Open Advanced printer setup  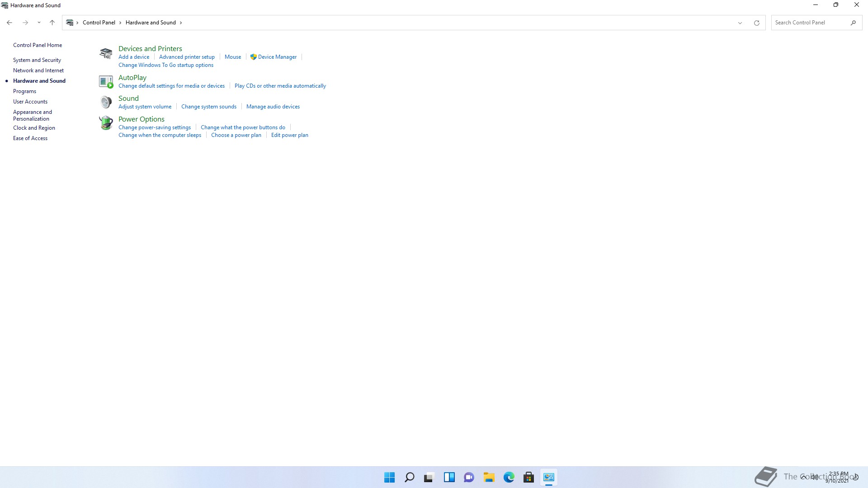coord(187,57)
